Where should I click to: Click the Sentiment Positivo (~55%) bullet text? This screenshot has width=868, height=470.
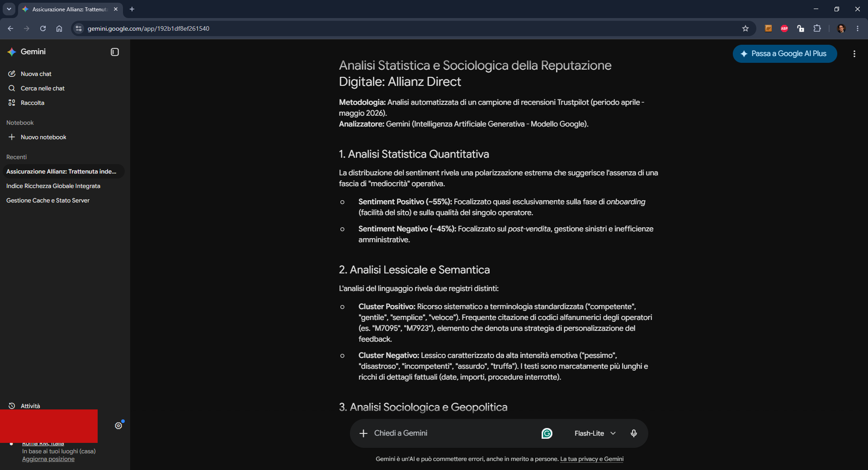coord(502,207)
